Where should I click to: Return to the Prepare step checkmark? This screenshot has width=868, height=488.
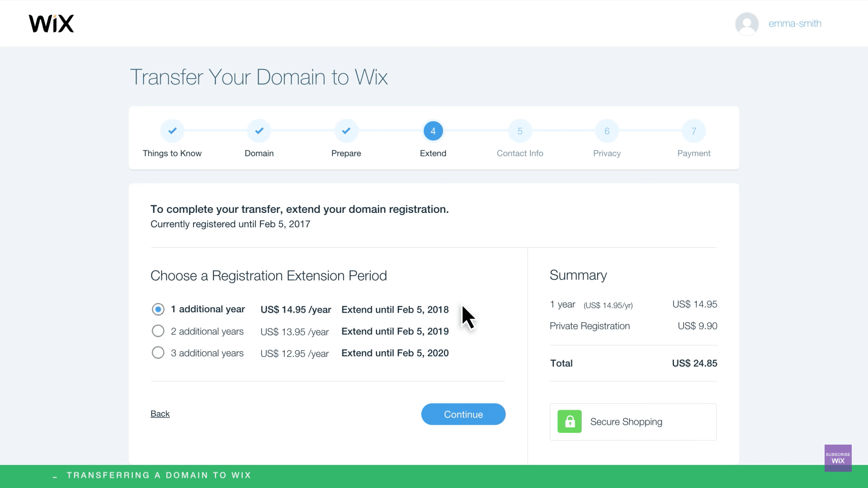(346, 131)
